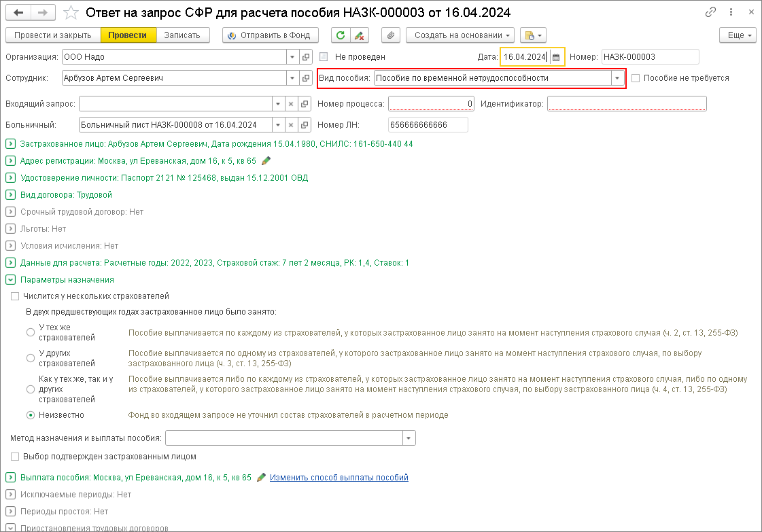Expand Застрахованное лицо section
This screenshot has height=532, width=762.
pos(10,144)
